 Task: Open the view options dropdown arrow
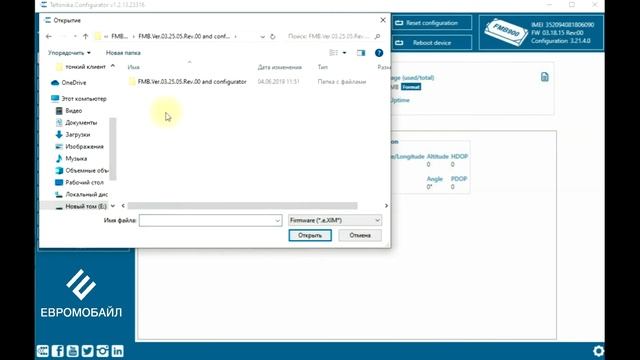[344, 53]
